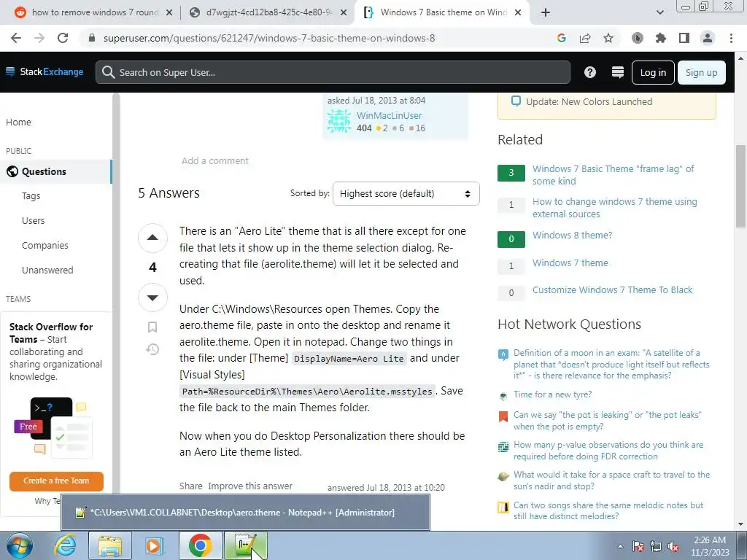Go back with the browser back arrow

pyautogui.click(x=16, y=38)
